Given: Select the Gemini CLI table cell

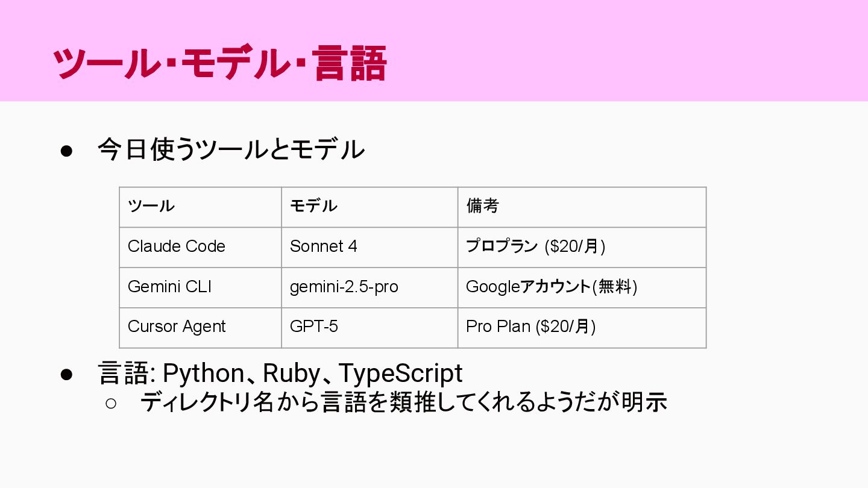Looking at the screenshot, I should 201,288.
